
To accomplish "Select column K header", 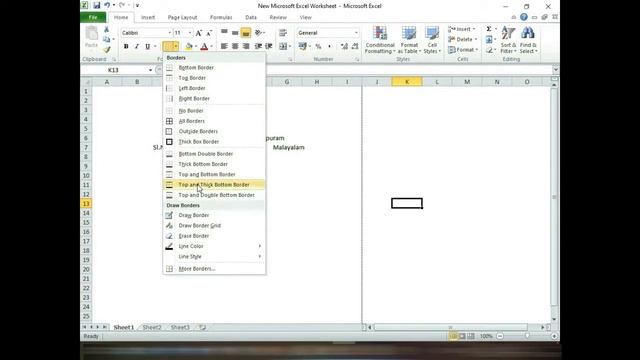I will [x=407, y=82].
